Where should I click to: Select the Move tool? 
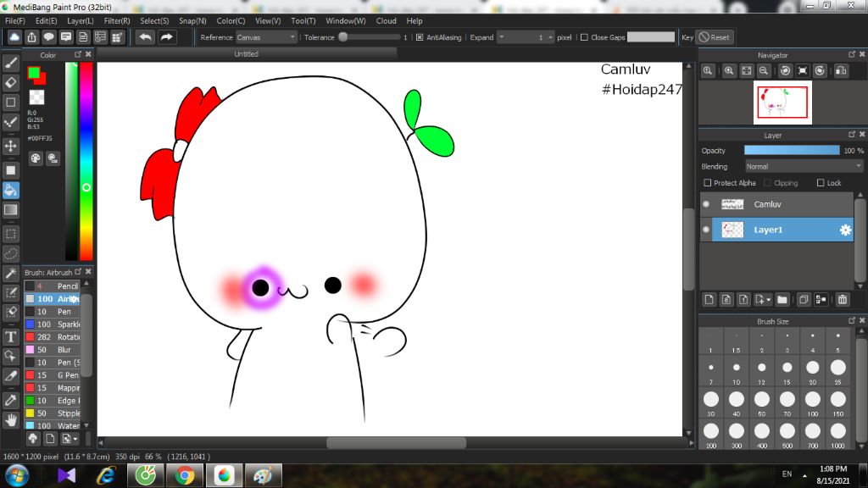[11, 146]
